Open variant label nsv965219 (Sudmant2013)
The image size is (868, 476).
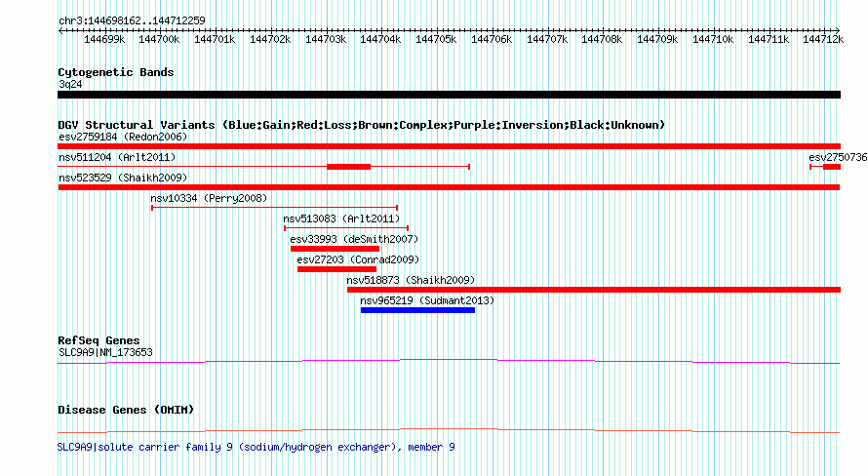click(x=427, y=300)
